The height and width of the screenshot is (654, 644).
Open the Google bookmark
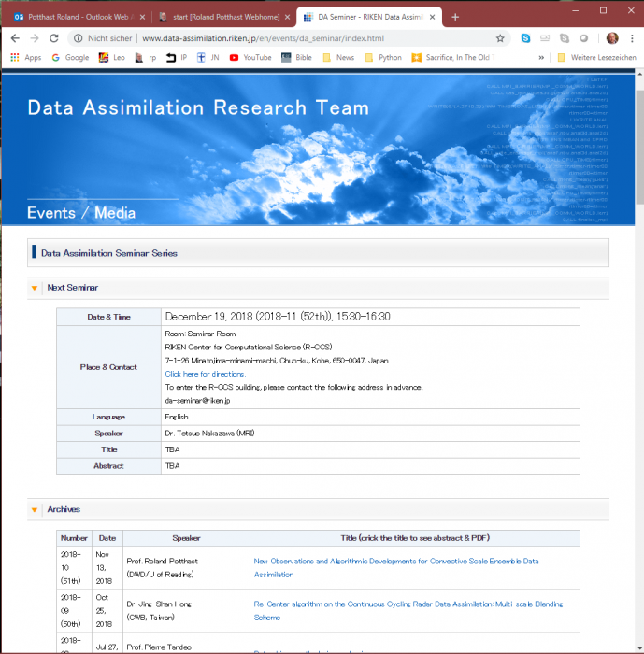(70, 57)
